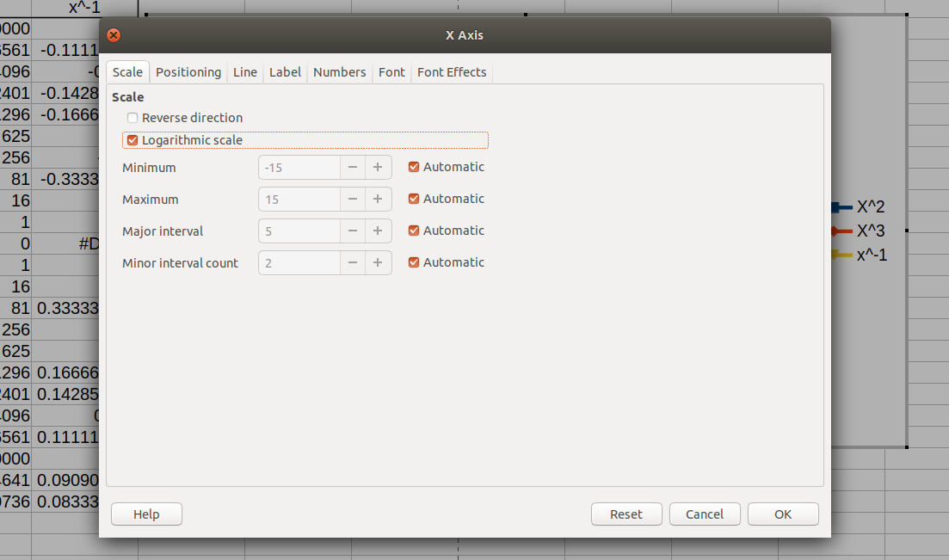Close the X Axis dialog
949x560 pixels.
coord(114,35)
